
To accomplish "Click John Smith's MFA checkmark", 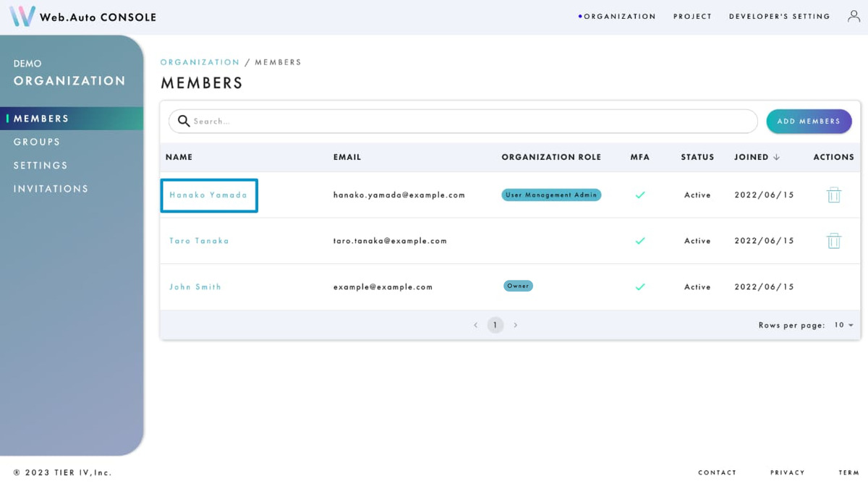I will point(640,286).
